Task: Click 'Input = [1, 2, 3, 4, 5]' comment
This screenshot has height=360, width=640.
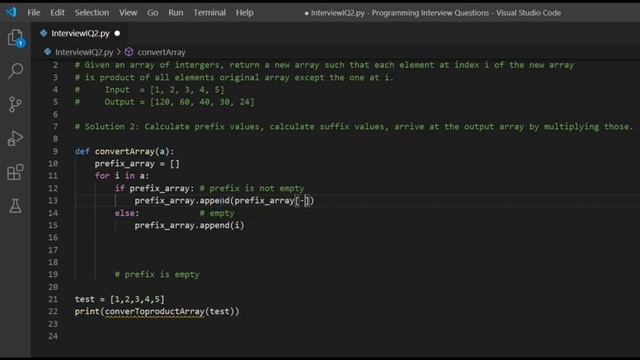Action: [164, 90]
